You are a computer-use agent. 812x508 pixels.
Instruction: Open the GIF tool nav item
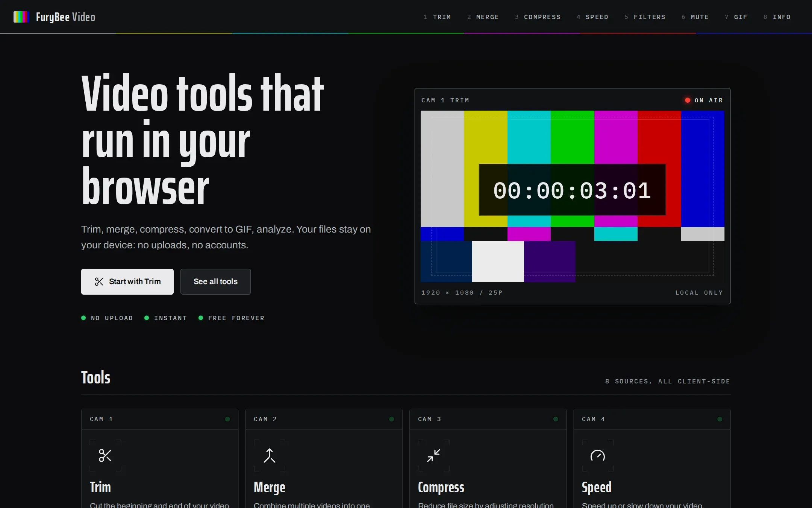tap(736, 17)
